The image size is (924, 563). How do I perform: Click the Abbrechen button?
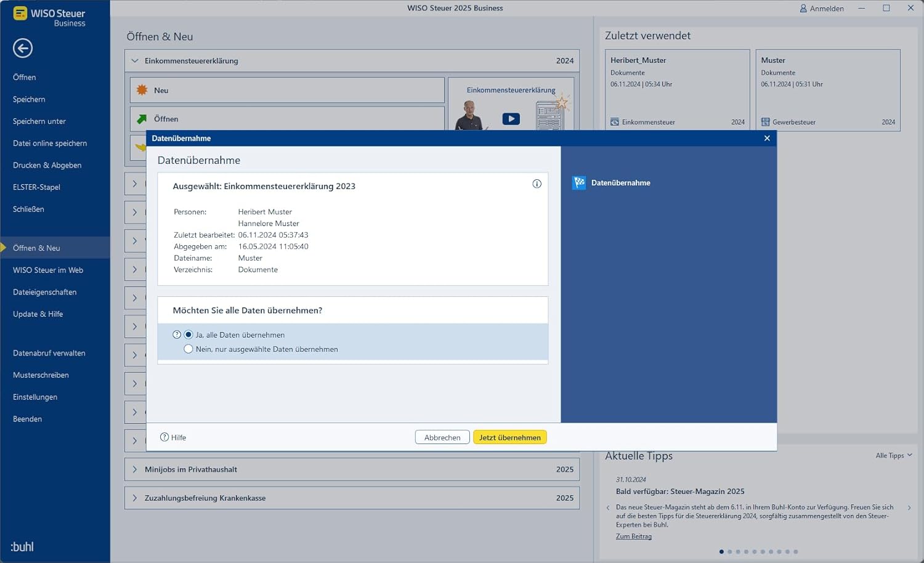442,437
